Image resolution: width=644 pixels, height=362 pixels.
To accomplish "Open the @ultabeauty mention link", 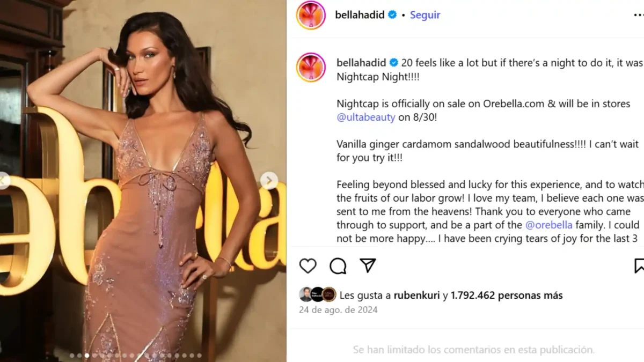I will point(366,117).
